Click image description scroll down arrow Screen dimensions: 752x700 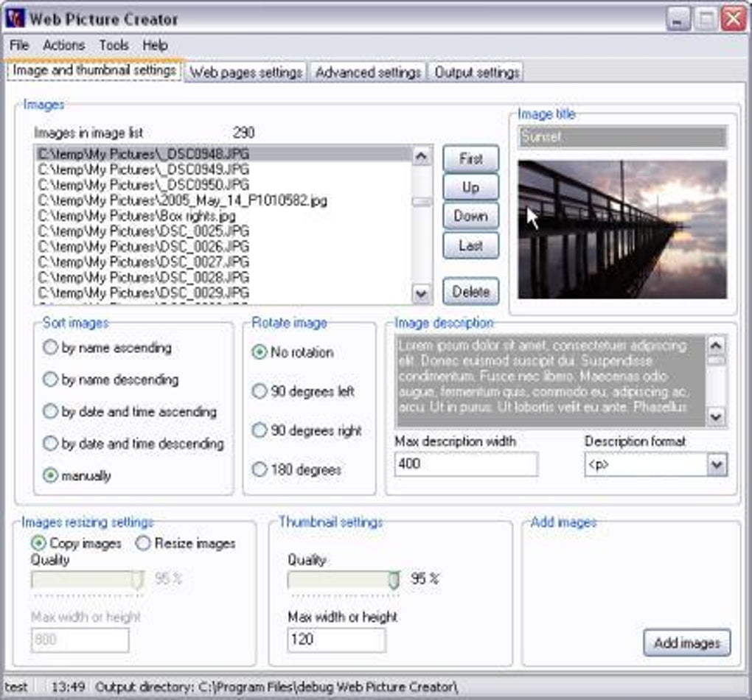[717, 416]
